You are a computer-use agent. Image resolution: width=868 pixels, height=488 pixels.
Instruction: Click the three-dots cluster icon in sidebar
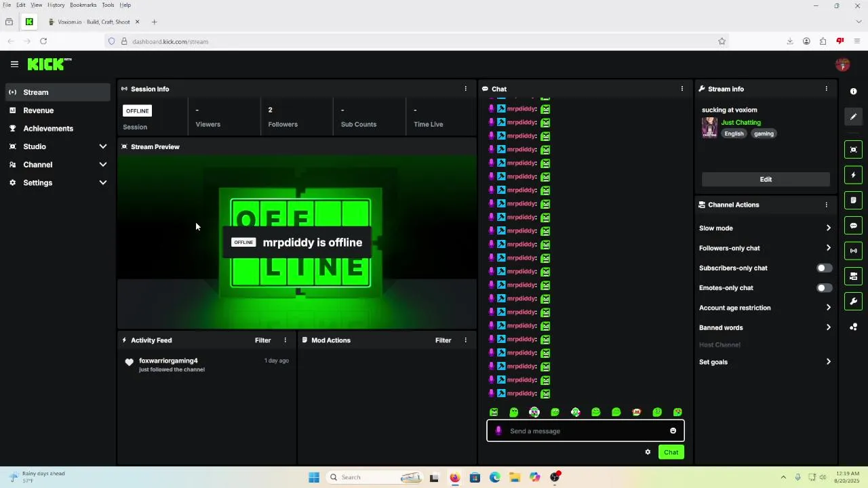pos(854,327)
